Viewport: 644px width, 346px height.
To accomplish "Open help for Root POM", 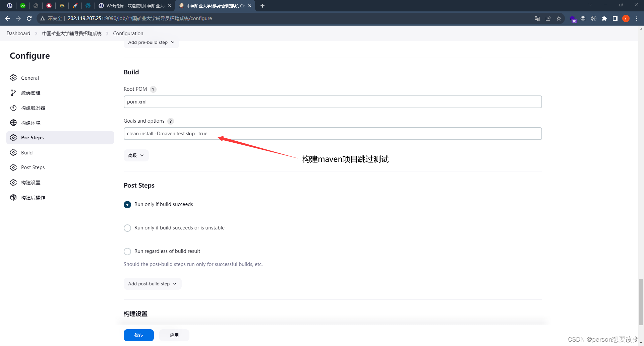I will pyautogui.click(x=153, y=89).
